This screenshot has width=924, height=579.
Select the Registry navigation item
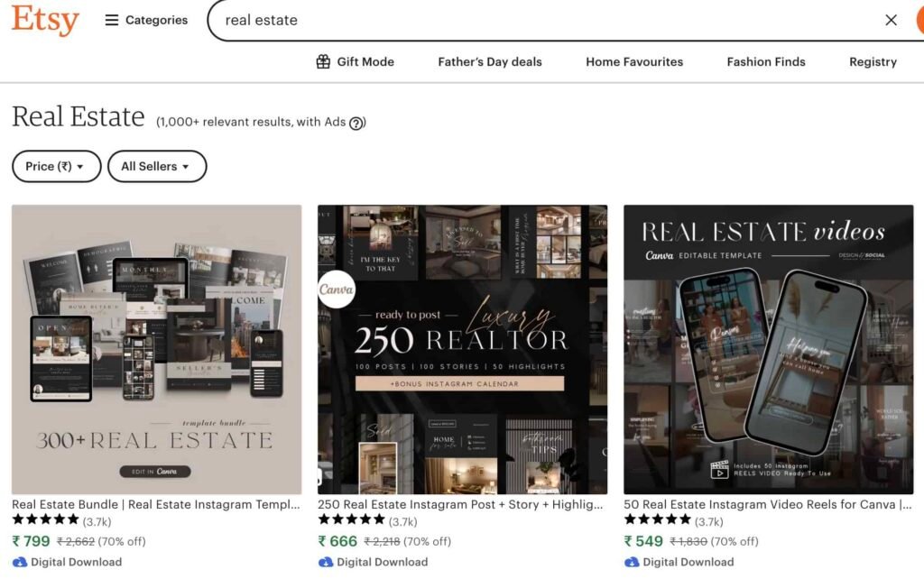(873, 62)
